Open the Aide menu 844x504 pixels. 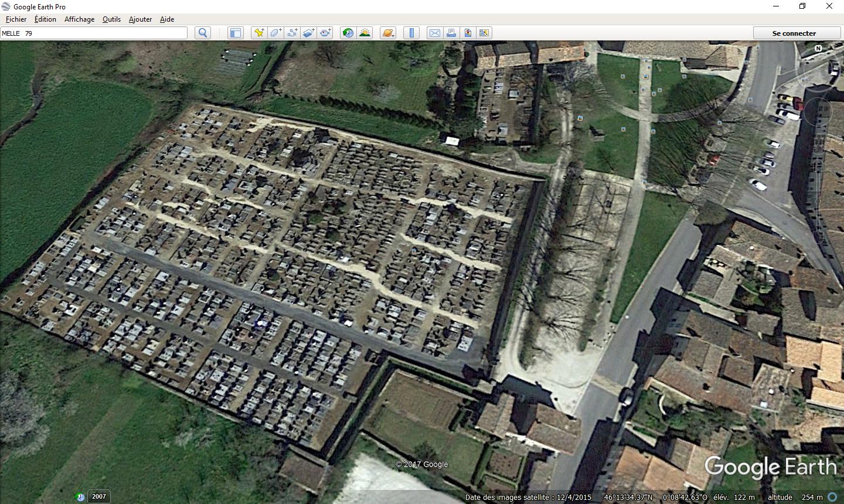point(167,19)
